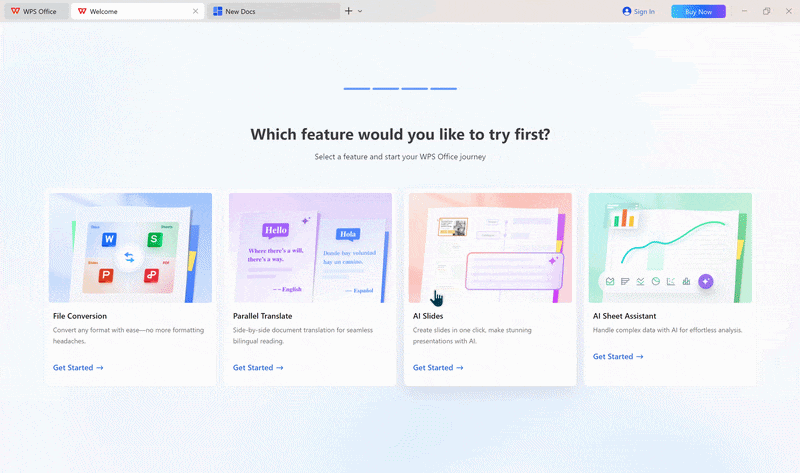
Task: Click the Buy Now button
Action: [x=698, y=12]
